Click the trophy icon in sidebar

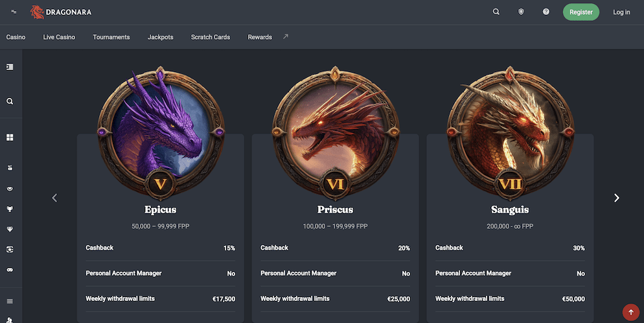tap(10, 209)
